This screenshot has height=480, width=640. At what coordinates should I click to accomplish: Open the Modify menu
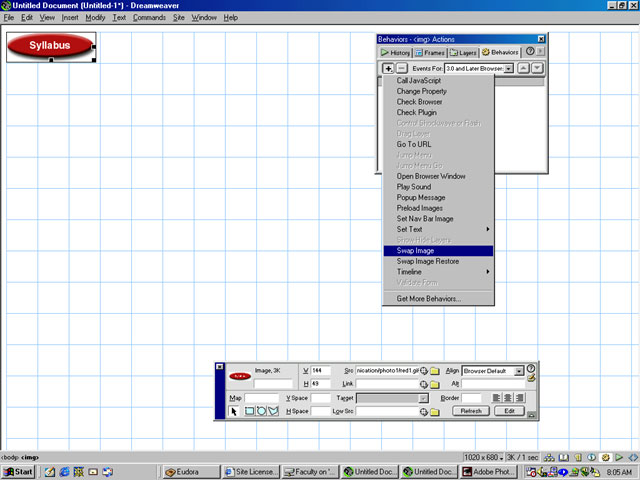coord(95,18)
